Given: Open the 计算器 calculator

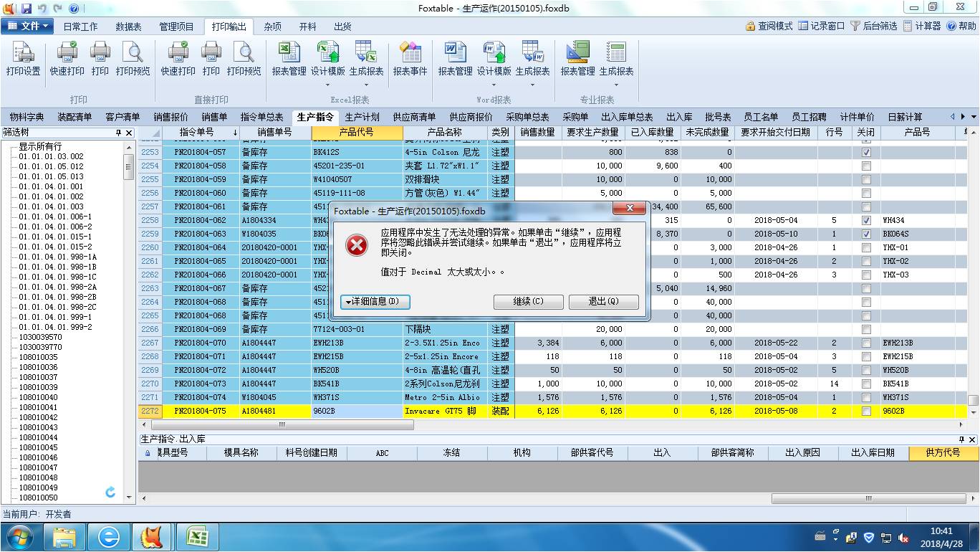Looking at the screenshot, I should point(922,26).
